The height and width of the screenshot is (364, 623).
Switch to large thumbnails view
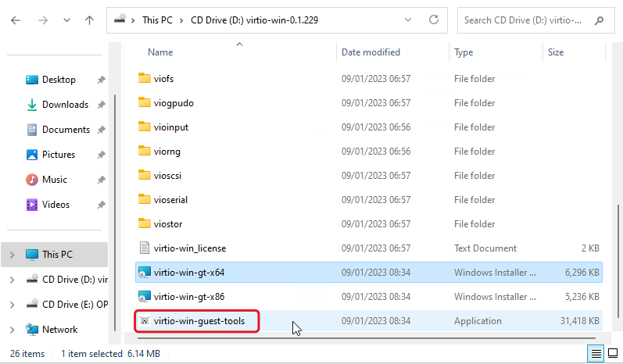(x=612, y=354)
